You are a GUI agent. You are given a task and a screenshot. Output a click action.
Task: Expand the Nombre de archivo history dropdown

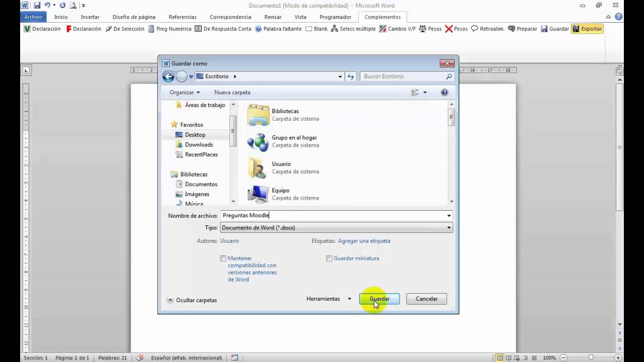click(449, 216)
